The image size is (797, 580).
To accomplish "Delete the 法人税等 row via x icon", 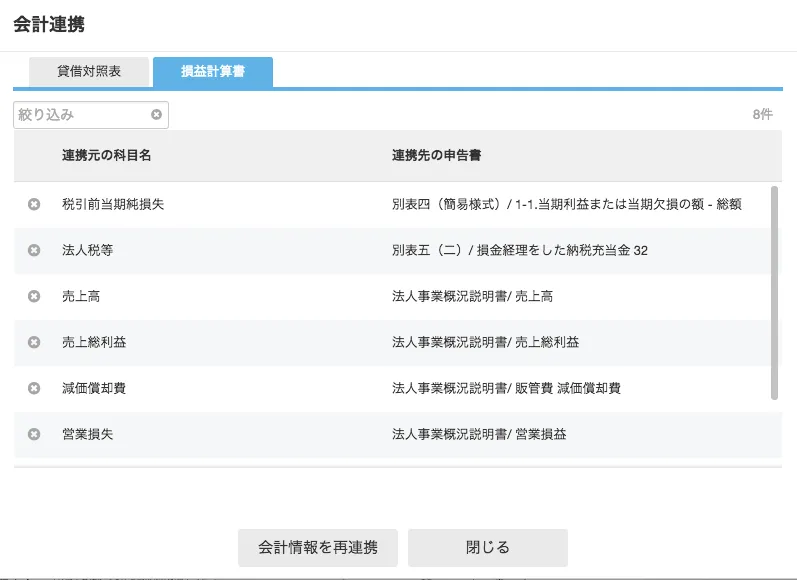I will [x=33, y=250].
